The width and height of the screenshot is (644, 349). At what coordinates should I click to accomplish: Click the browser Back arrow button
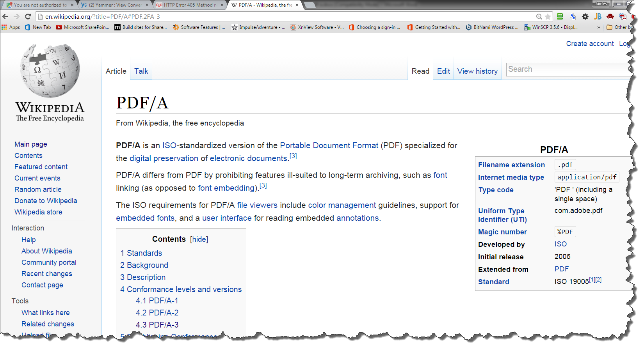(5, 16)
